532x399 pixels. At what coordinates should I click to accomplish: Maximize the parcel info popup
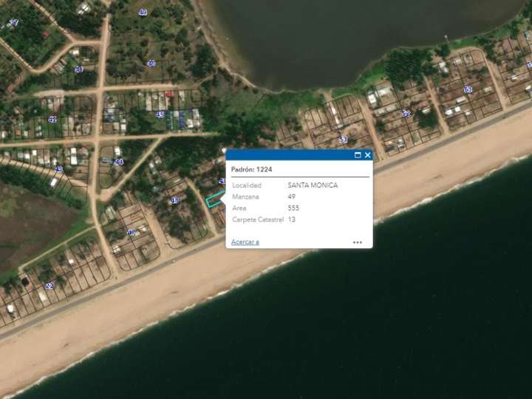tap(358, 155)
